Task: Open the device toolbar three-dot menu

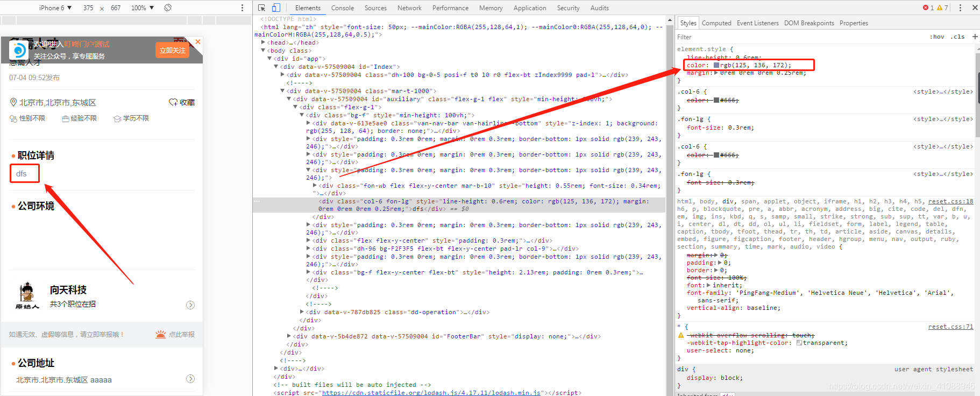Action: [242, 8]
